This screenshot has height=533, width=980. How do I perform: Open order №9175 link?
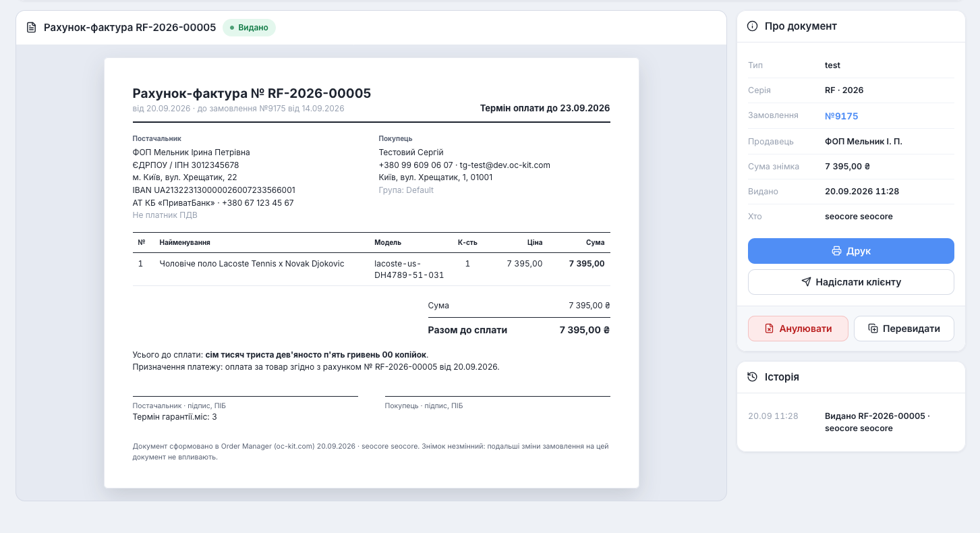[x=841, y=116]
